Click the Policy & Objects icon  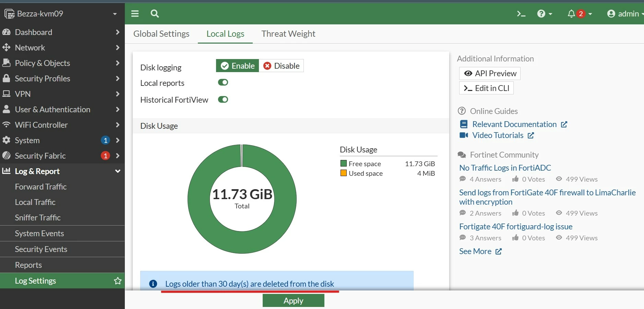[6, 63]
